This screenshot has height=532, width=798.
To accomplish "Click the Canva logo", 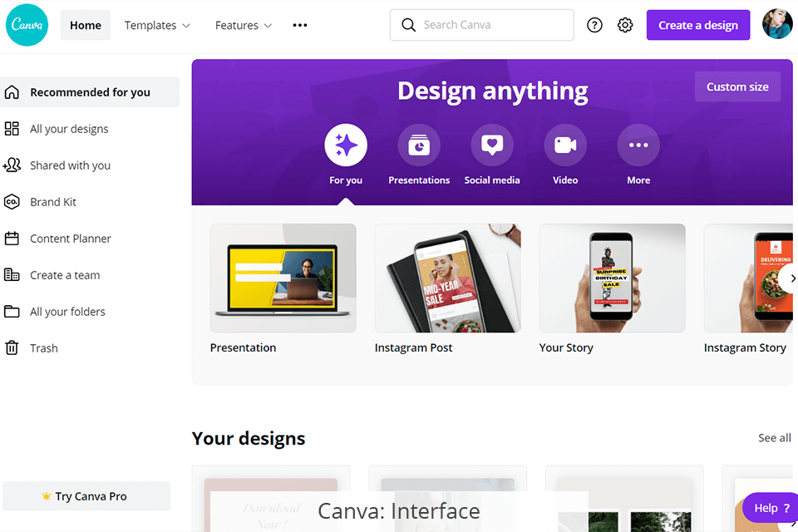I will (27, 25).
